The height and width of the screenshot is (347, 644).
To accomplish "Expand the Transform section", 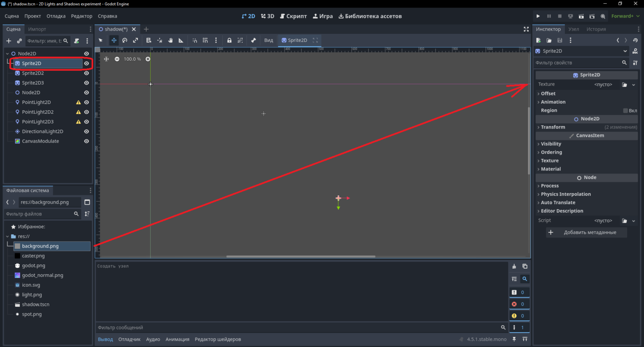I will (587, 127).
